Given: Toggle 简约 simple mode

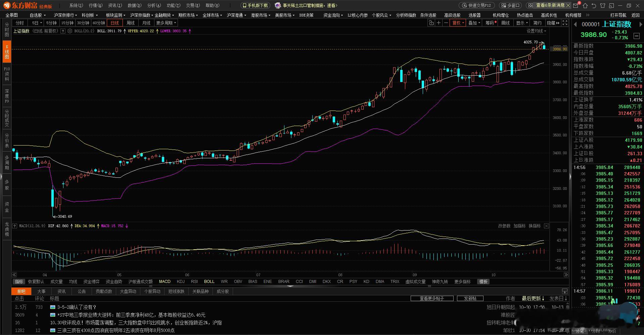Looking at the screenshot, I should (537, 23).
